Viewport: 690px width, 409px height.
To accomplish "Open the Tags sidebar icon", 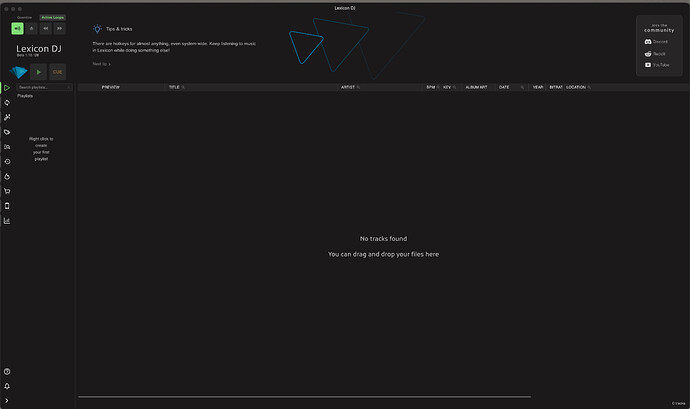I will [7, 132].
